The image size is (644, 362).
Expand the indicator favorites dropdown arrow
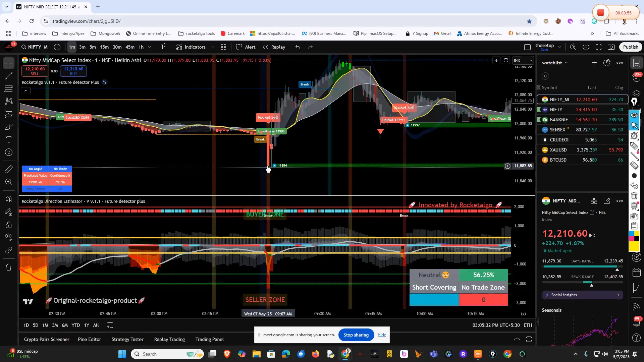(213, 47)
